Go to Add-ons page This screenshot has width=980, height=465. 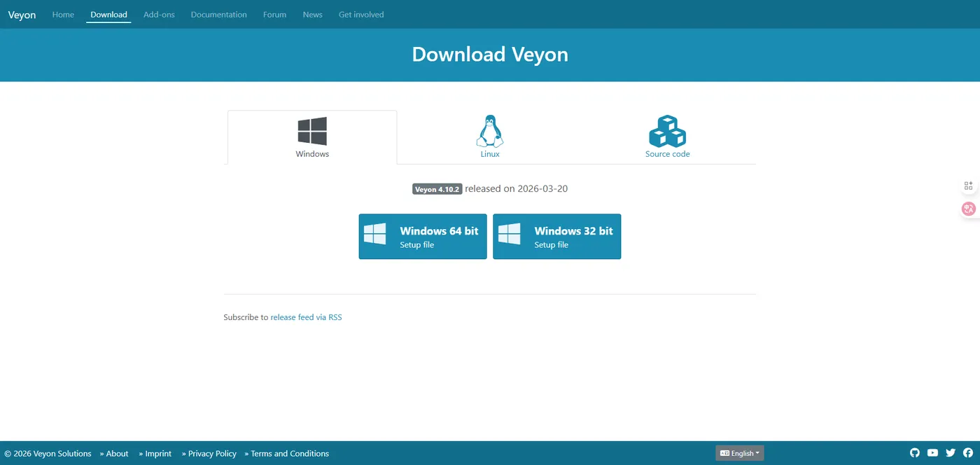pos(159,15)
